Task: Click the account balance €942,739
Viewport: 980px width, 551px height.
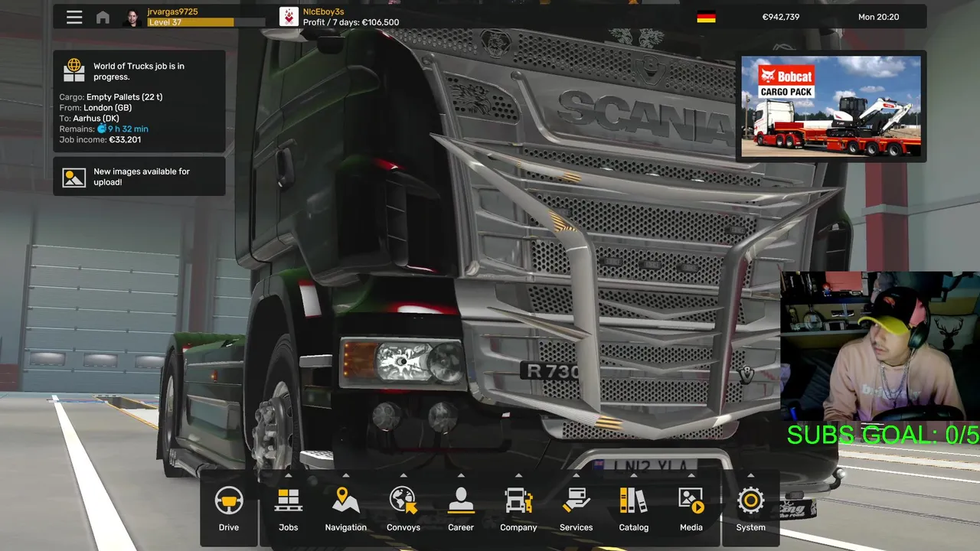Action: (x=781, y=17)
